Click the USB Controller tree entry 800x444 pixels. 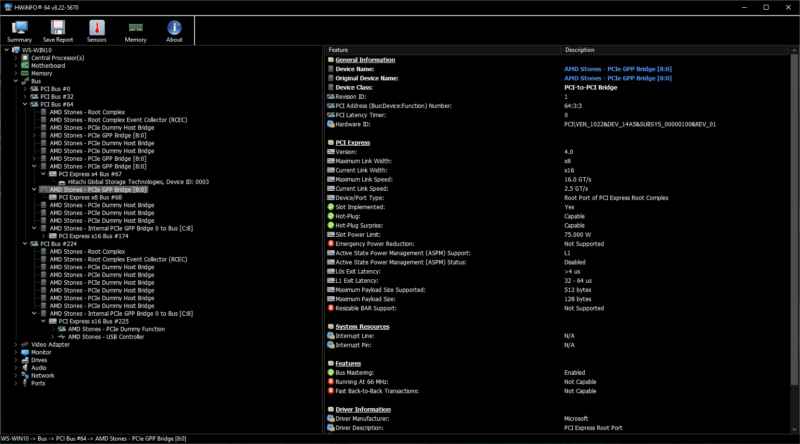click(x=104, y=336)
